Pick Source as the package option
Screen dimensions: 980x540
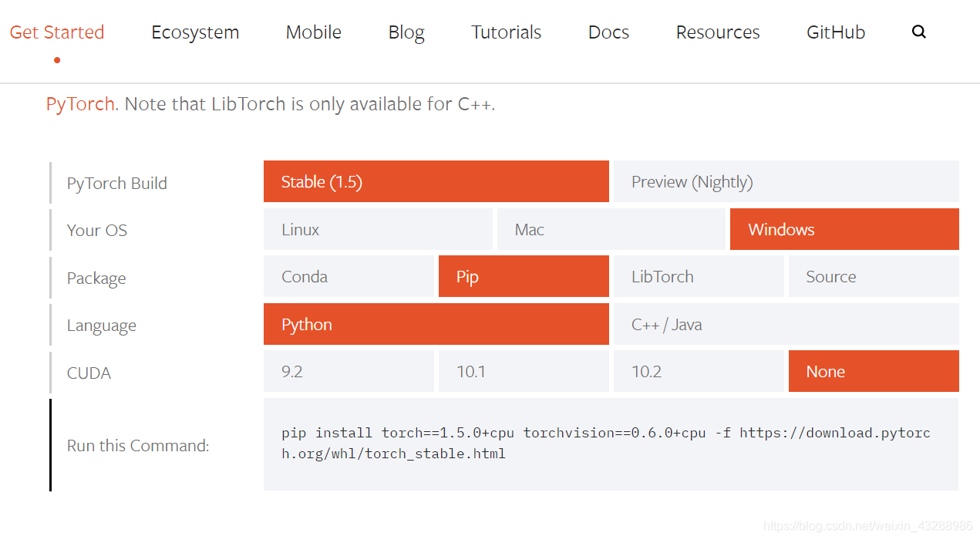click(874, 276)
